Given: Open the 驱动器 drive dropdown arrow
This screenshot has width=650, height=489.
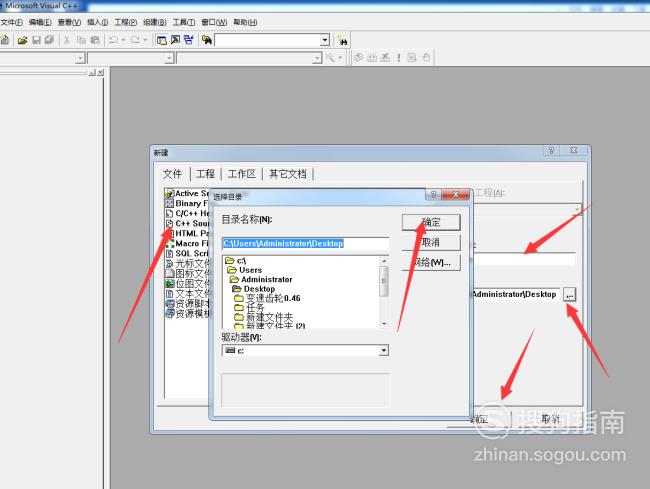Looking at the screenshot, I should tap(384, 351).
